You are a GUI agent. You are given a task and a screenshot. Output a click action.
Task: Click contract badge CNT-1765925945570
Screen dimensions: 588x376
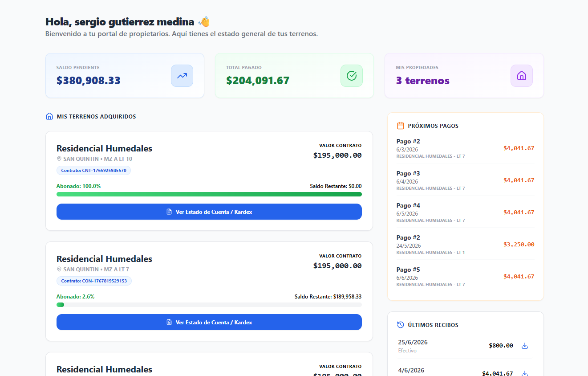[93, 171]
